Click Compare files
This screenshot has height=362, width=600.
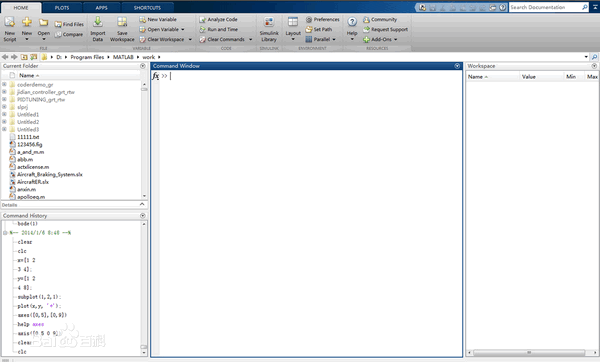pyautogui.click(x=68, y=34)
